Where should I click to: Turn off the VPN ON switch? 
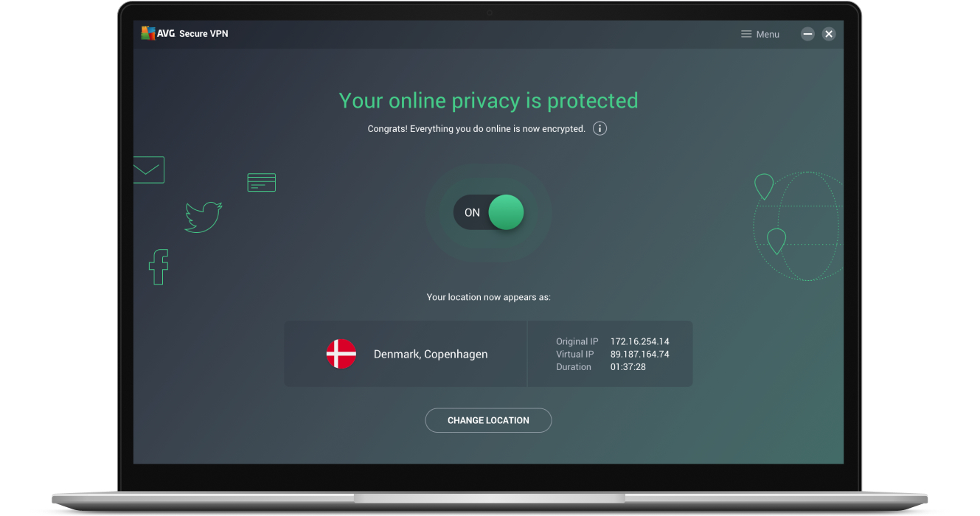(x=489, y=212)
